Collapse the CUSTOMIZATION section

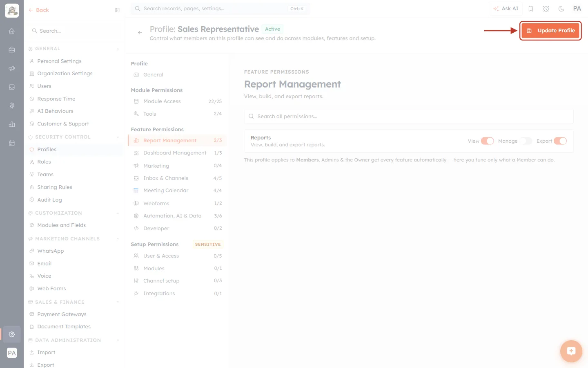point(118,213)
